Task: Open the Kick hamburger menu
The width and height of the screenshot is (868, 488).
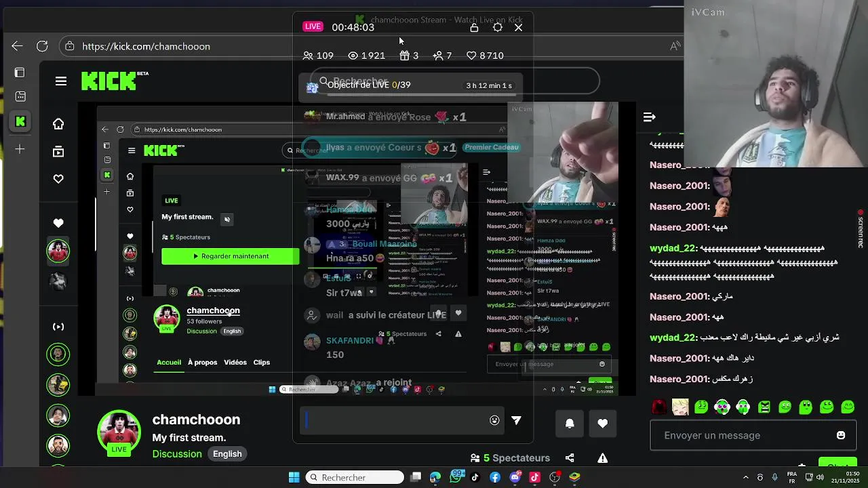Action: 61,81
